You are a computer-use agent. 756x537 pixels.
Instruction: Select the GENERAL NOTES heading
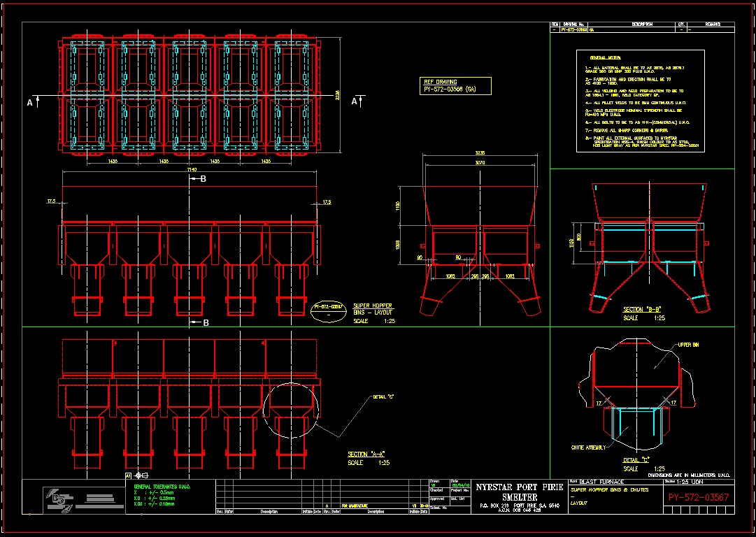[606, 57]
